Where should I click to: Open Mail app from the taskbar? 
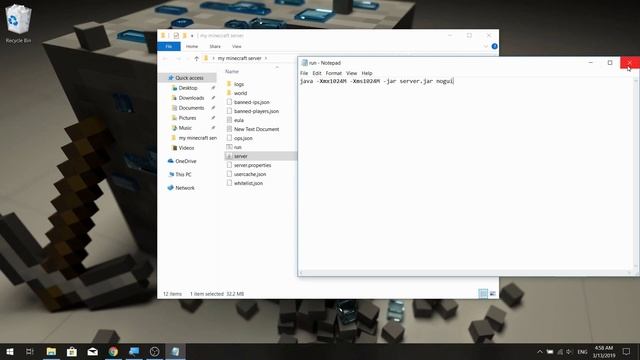click(x=93, y=351)
